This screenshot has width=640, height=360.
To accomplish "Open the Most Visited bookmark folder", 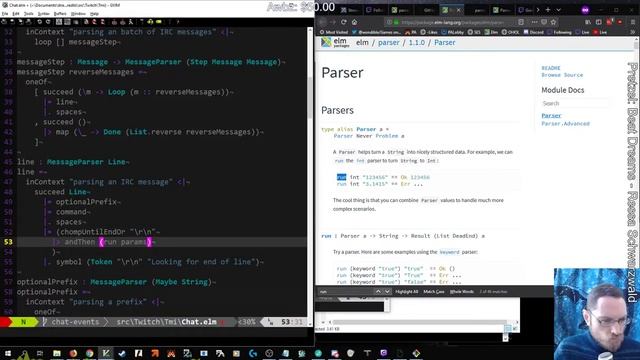I will pyautogui.click(x=334, y=32).
